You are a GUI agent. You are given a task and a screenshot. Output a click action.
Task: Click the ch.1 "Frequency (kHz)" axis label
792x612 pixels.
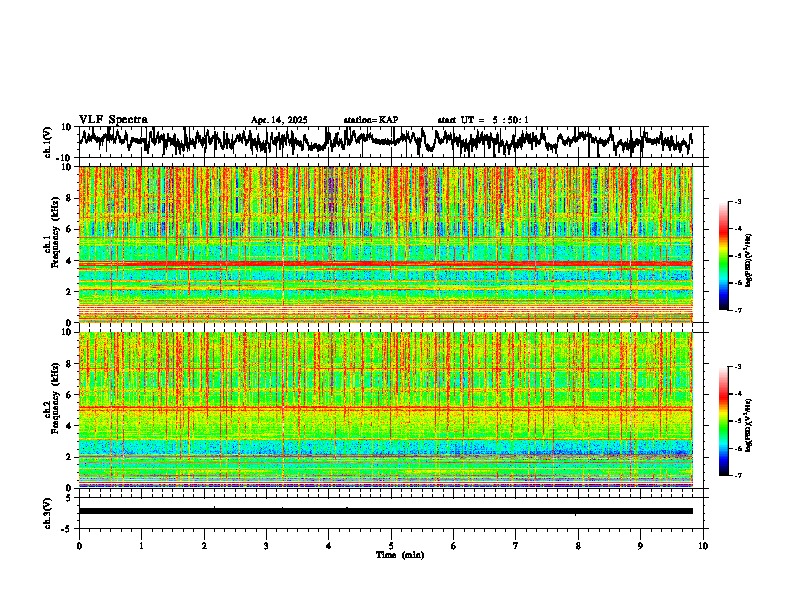coord(55,232)
